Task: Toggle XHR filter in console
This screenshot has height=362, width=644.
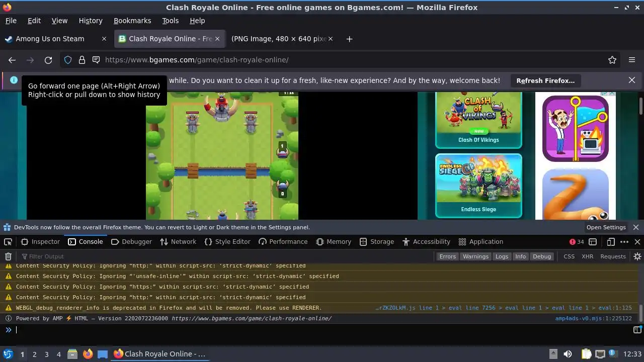Action: click(x=587, y=256)
